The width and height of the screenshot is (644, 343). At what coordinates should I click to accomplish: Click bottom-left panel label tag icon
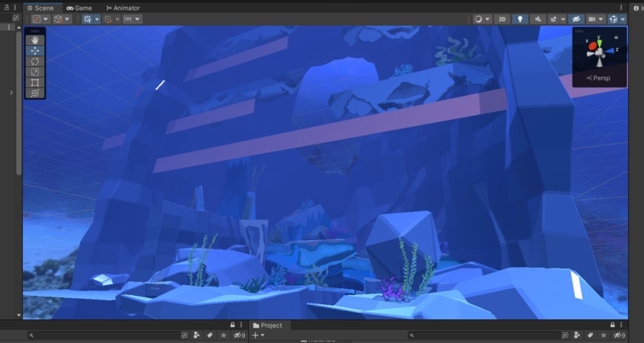point(210,335)
